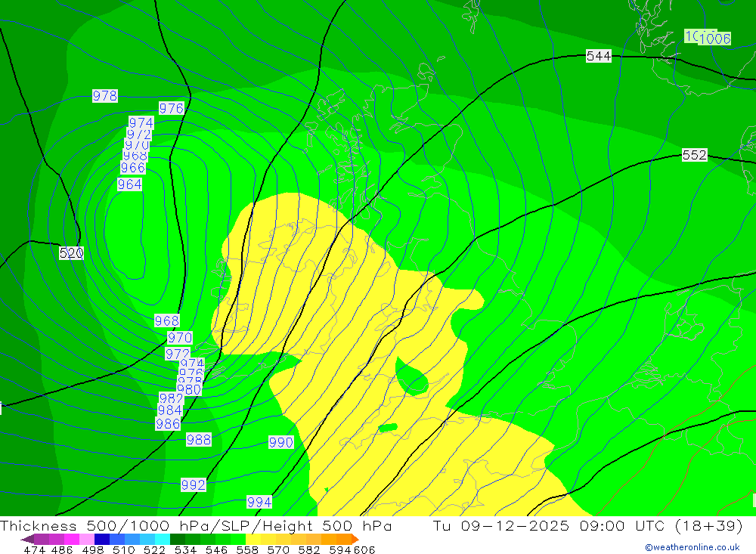This screenshot has height=554, width=756.
Task: Click the 582 legend value
Action: point(309,549)
